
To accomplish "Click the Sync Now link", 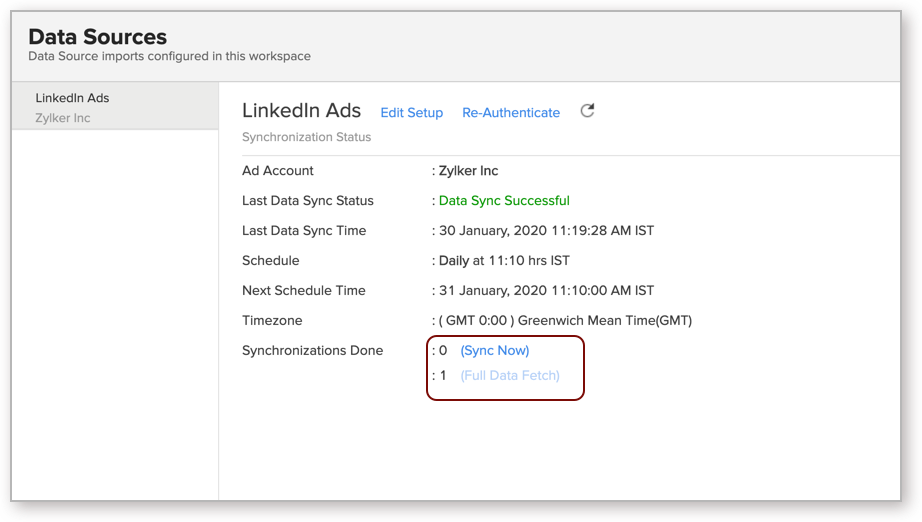I will point(495,350).
